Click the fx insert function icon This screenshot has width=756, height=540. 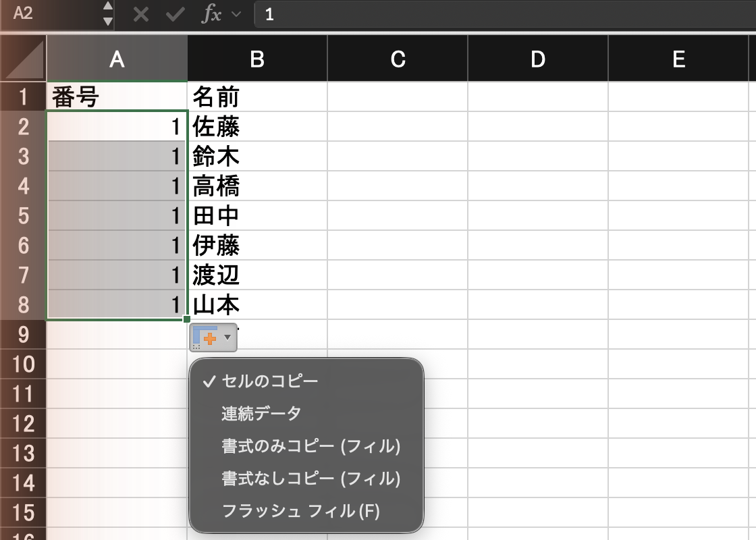point(212,14)
